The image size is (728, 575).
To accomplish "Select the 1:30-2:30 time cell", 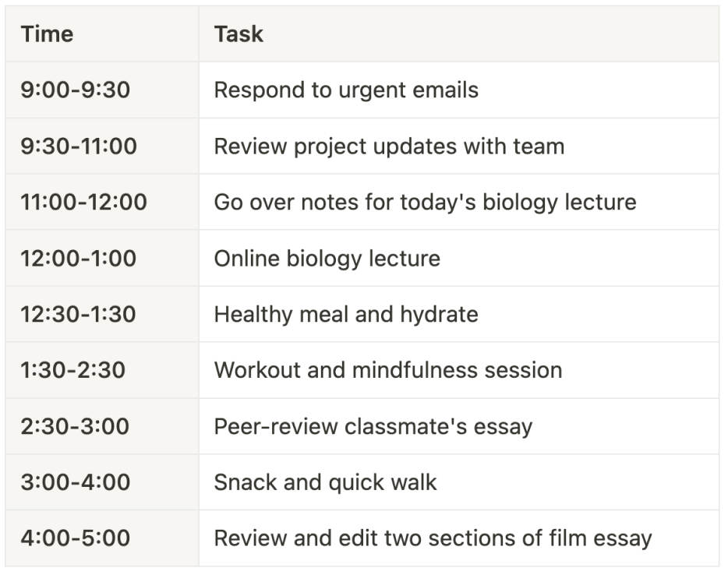I will [72, 369].
